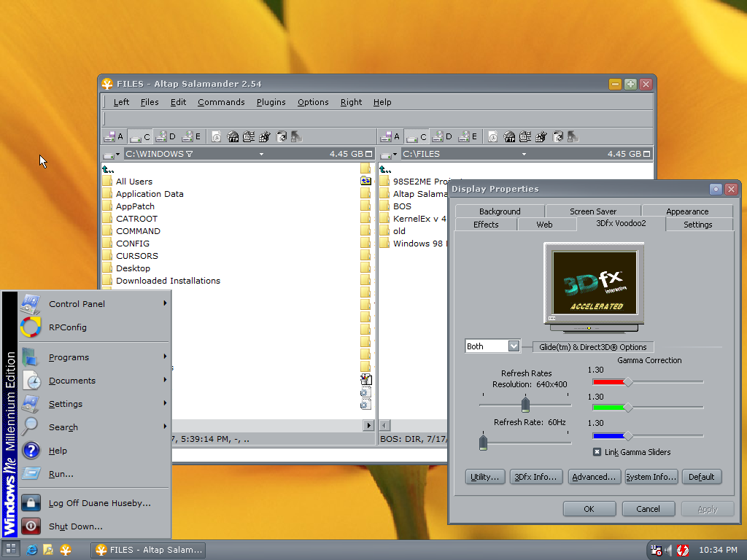Viewport: 747px width, 560px height.
Task: Open C:\WINDOWS path history dropdown arrow
Action: coord(262,155)
